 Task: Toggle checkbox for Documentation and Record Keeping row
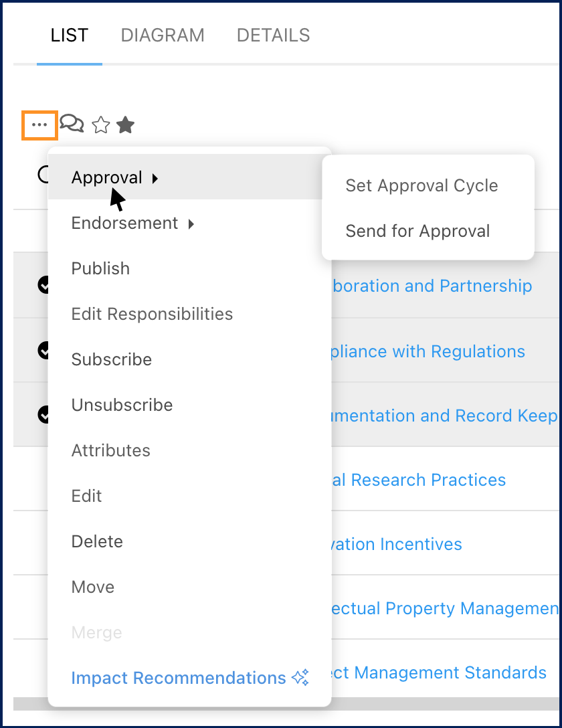[44, 415]
